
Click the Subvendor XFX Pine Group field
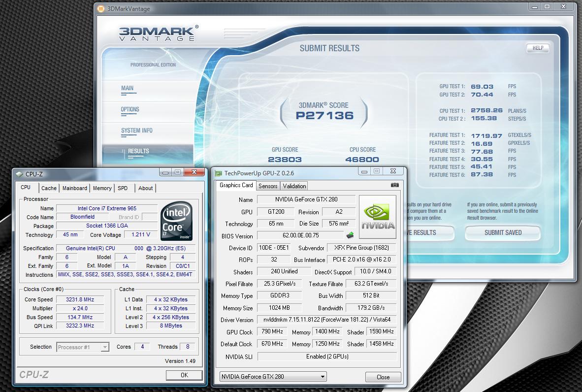pyautogui.click(x=361, y=248)
